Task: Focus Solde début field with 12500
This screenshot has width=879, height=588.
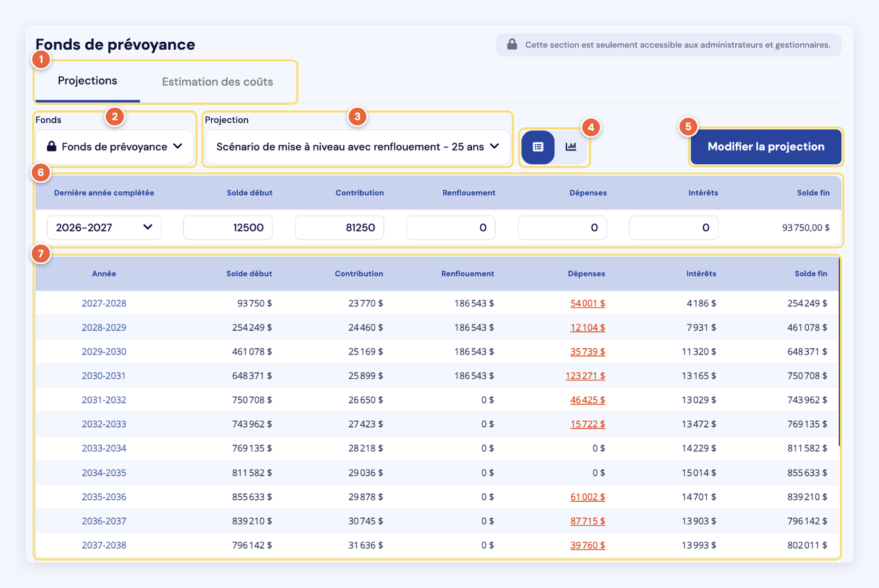Action: pyautogui.click(x=228, y=228)
